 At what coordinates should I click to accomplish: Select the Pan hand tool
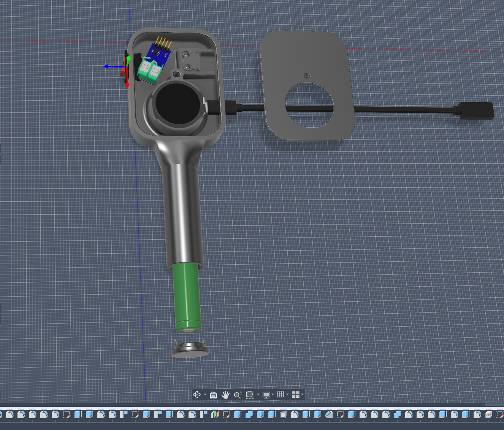(226, 395)
